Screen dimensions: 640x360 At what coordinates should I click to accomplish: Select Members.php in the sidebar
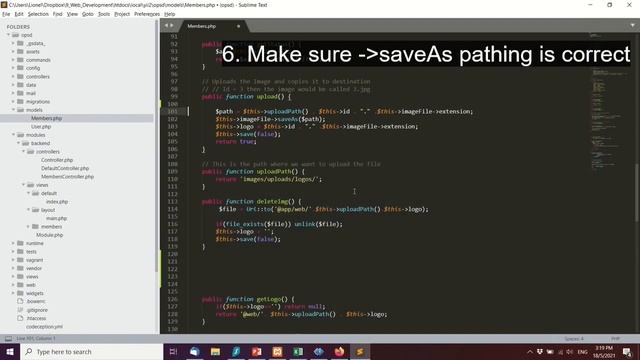pyautogui.click(x=46, y=118)
